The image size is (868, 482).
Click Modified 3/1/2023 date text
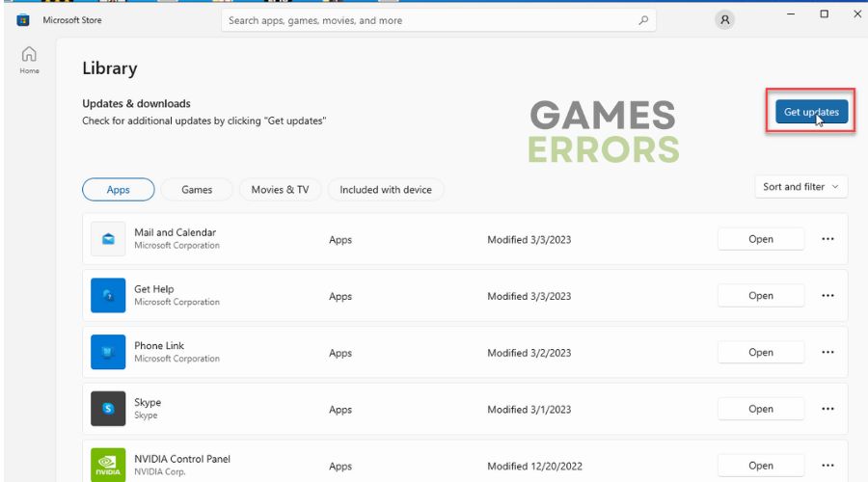(529, 410)
